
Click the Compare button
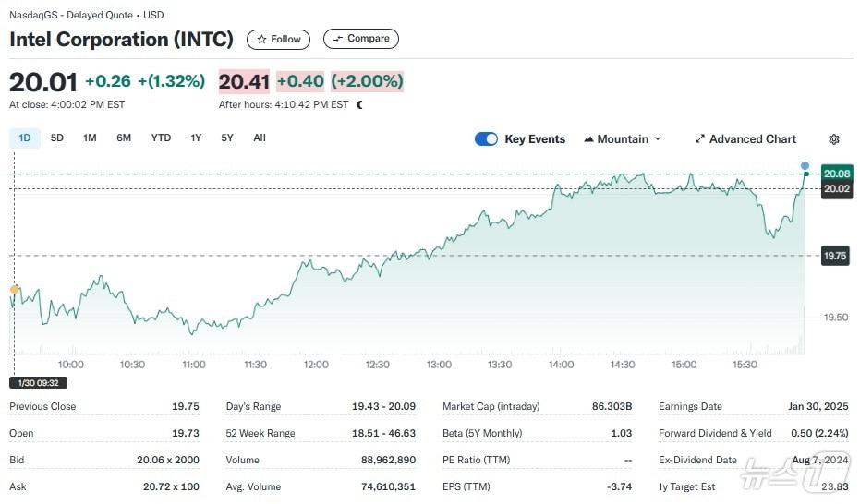[361, 39]
